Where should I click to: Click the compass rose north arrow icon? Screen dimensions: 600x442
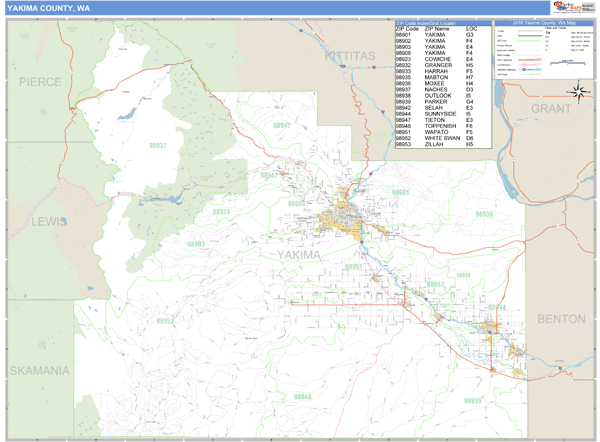pos(579,92)
